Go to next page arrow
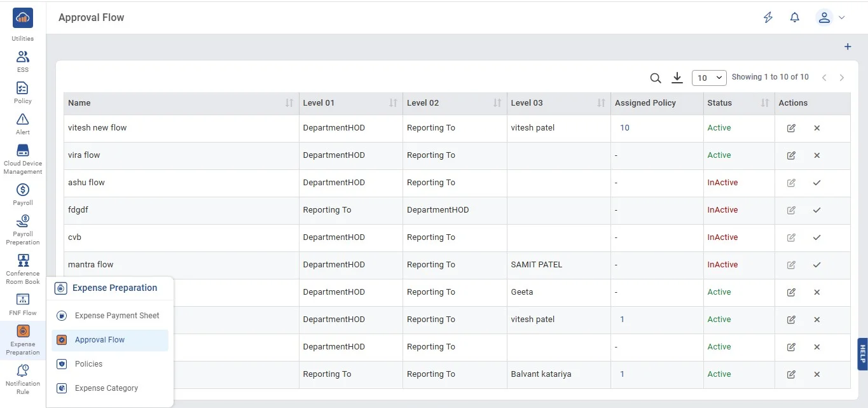Viewport: 868px width, 408px height. 841,78
